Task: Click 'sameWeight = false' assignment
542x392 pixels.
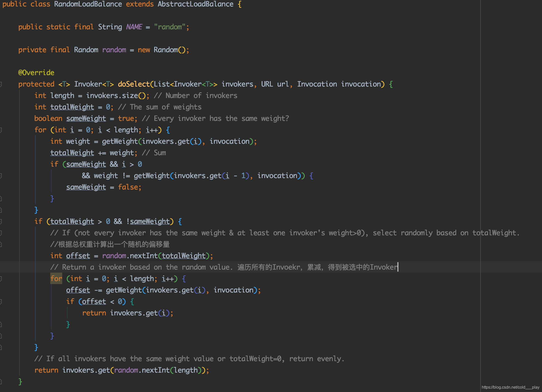Action: point(104,187)
